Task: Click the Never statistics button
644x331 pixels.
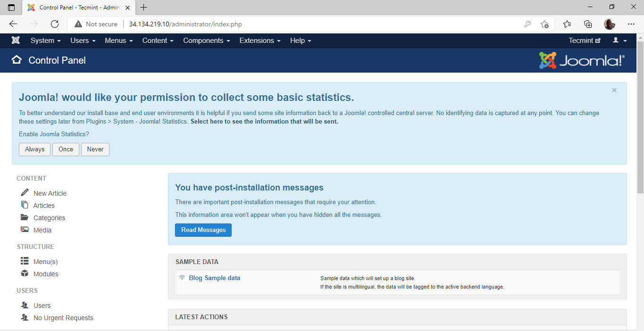Action: pos(95,149)
